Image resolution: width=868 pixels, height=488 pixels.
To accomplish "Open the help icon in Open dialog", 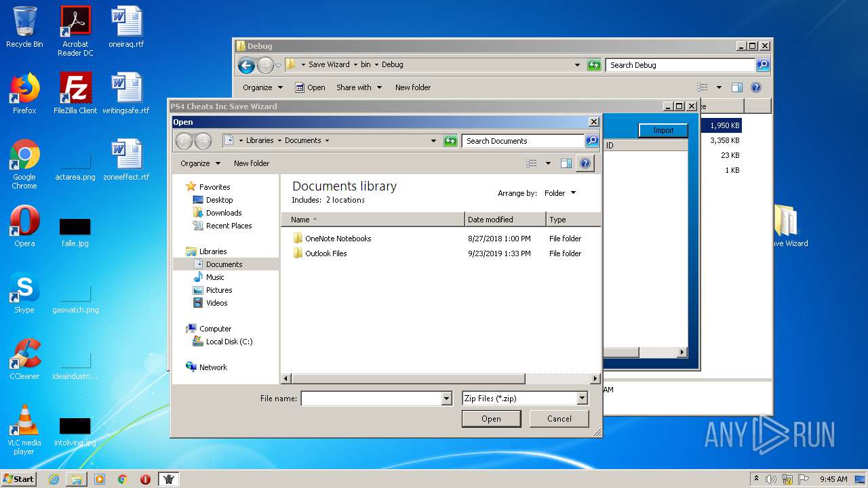I will (x=585, y=163).
